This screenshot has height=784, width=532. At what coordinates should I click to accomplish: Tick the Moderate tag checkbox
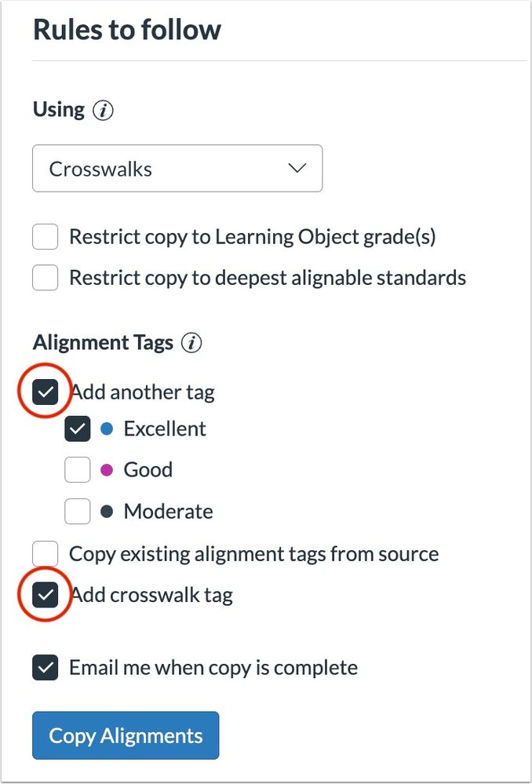78,511
